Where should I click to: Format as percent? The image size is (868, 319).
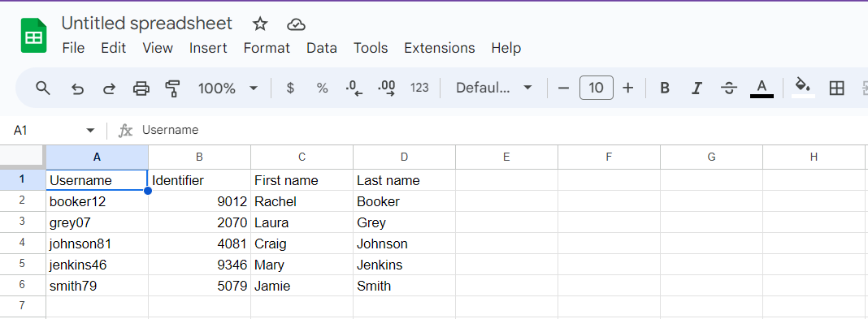pos(322,88)
